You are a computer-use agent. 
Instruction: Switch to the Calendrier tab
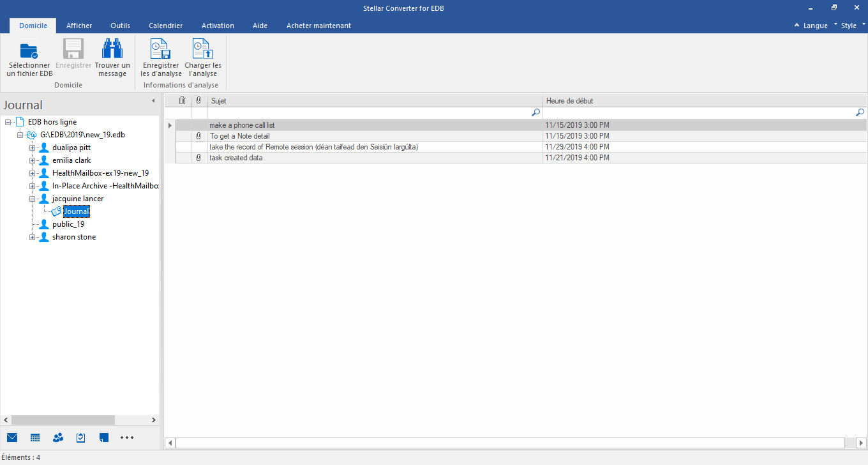[x=165, y=26]
